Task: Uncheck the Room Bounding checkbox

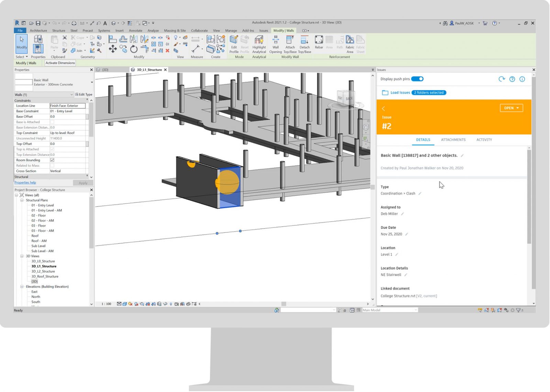Action: (52, 160)
